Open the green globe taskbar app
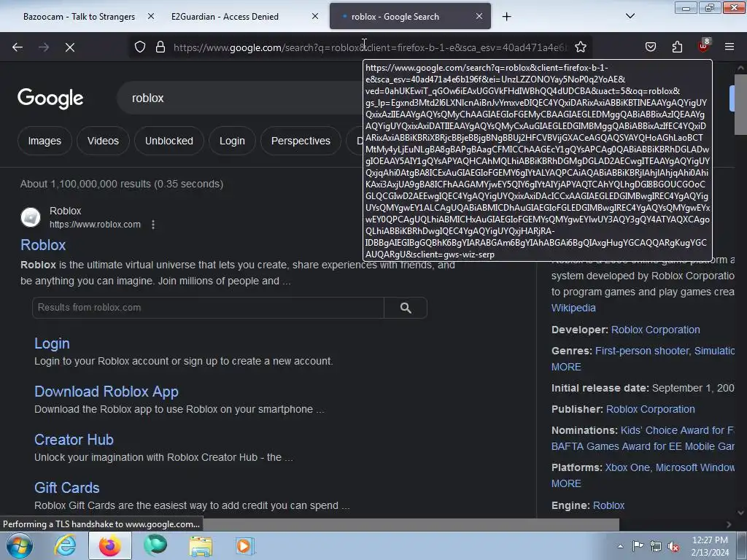 click(155, 545)
